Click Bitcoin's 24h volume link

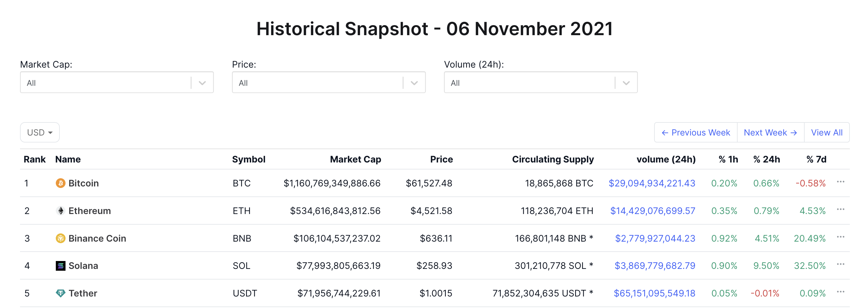tap(652, 183)
